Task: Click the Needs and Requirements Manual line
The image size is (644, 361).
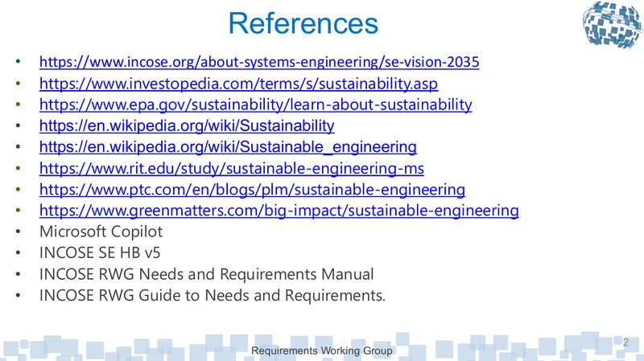Action: tap(207, 274)
